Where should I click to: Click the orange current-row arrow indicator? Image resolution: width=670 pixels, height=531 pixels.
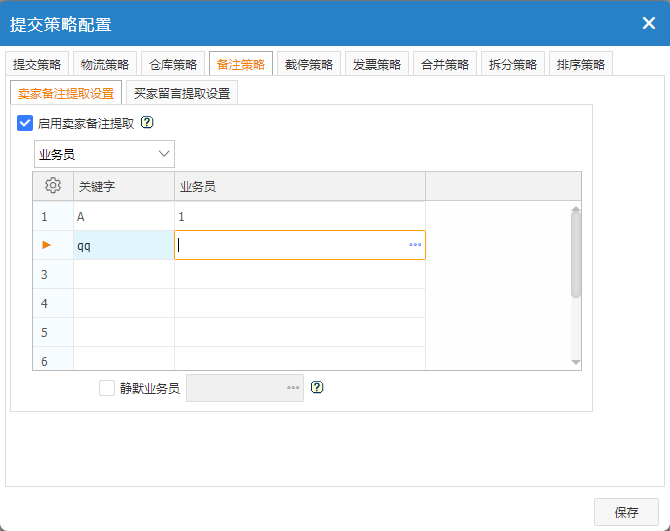coord(45,245)
